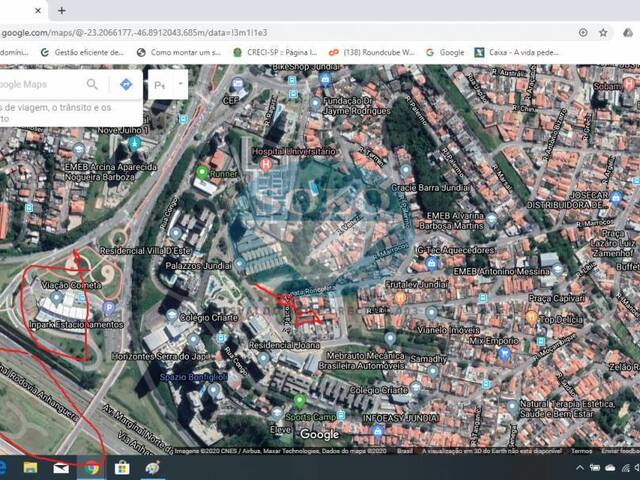This screenshot has width=640, height=480.
Task: Click the Brasil link in map footer
Action: click(405, 451)
